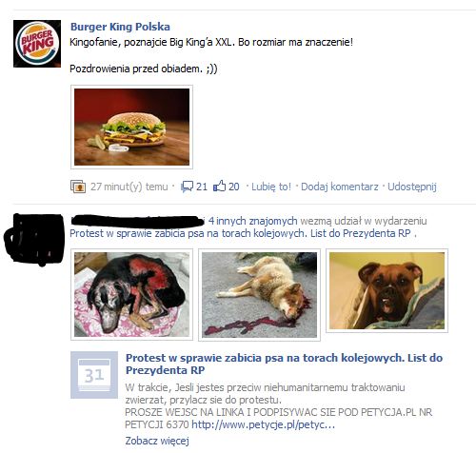
Task: Open the Big King XXL burger photo
Action: click(x=131, y=127)
